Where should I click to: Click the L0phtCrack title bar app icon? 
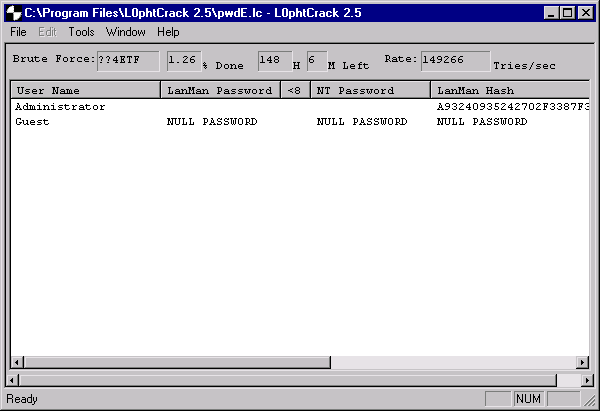pyautogui.click(x=14, y=13)
